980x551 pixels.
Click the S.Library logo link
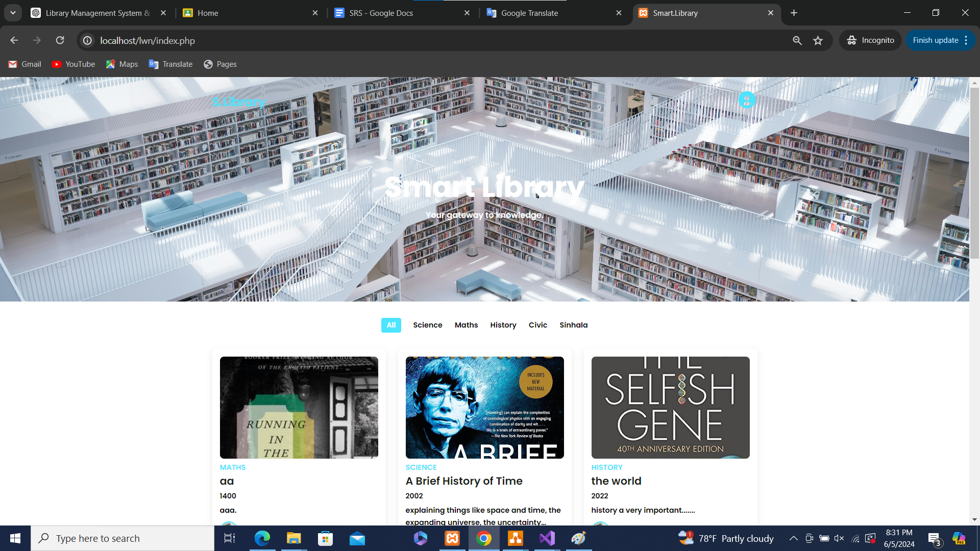238,102
